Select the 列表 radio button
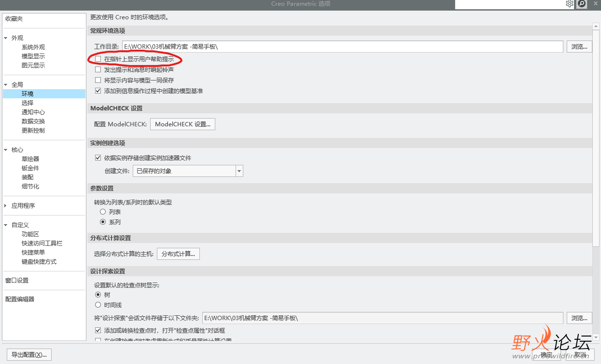This screenshot has height=364, width=601. click(102, 212)
